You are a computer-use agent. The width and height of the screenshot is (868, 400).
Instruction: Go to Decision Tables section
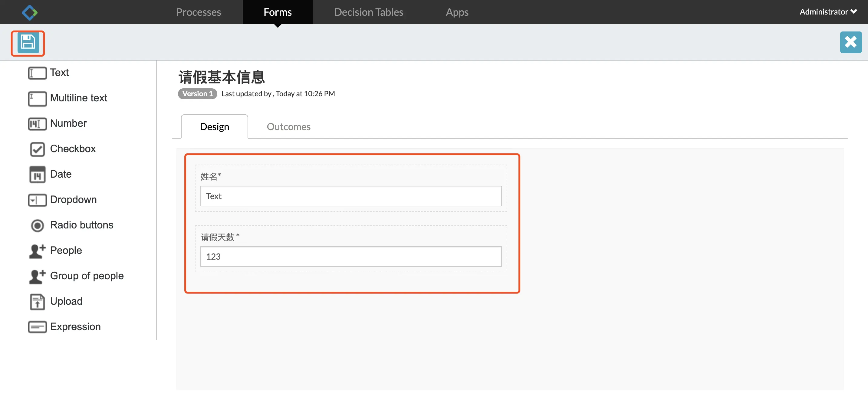tap(368, 12)
